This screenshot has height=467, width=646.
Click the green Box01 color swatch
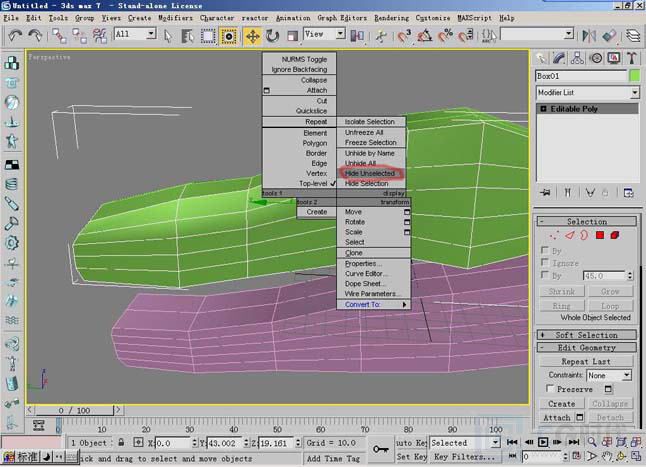(x=635, y=76)
